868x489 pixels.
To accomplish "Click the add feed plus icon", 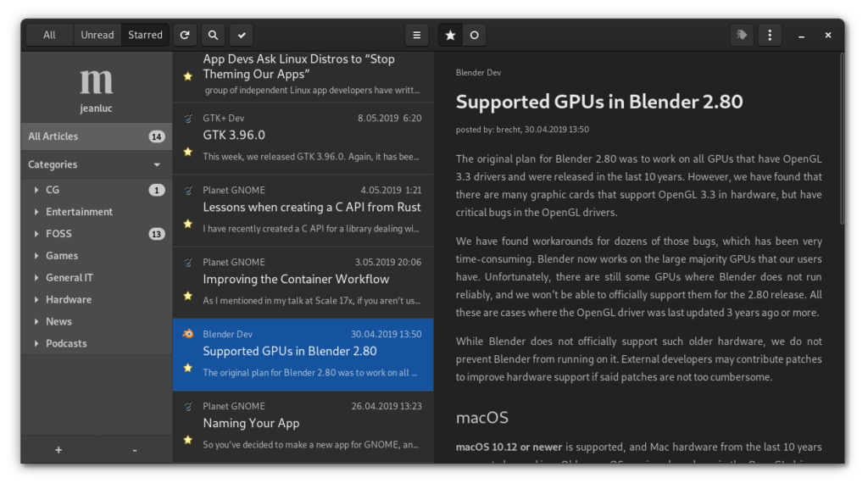I will (58, 449).
